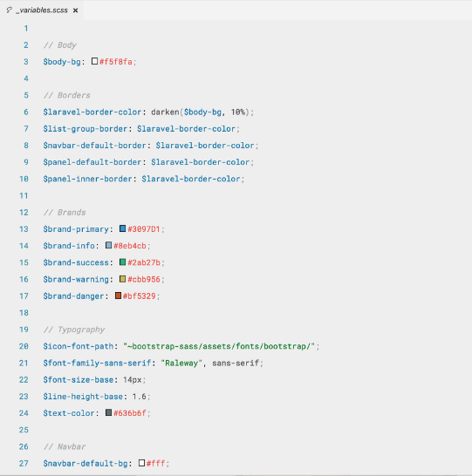Click line number 1 in gutter

(26, 29)
